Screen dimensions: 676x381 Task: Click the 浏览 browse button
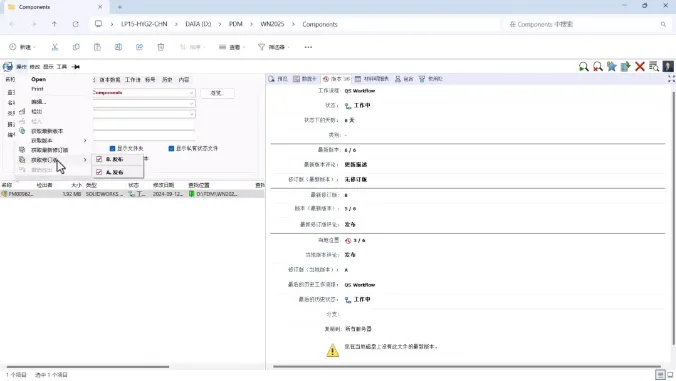tap(217, 93)
